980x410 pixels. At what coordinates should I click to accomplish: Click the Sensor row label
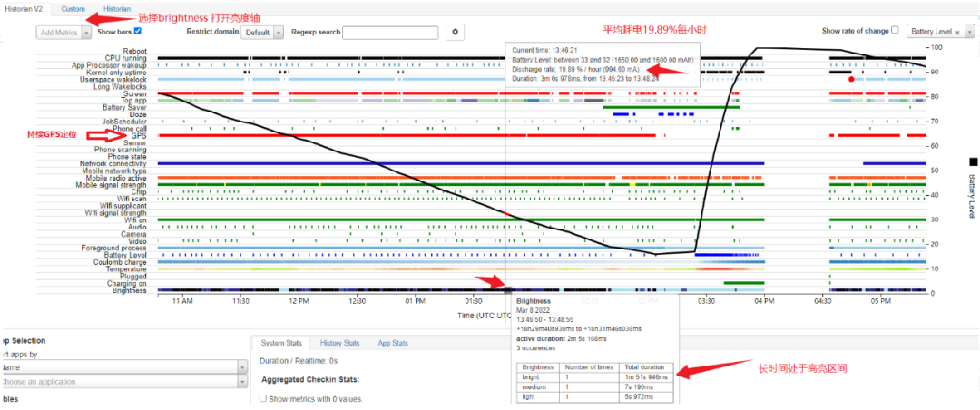pyautogui.click(x=135, y=142)
